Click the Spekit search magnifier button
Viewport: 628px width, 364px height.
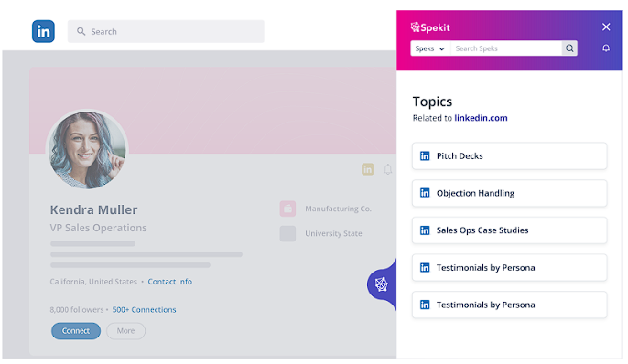[569, 48]
